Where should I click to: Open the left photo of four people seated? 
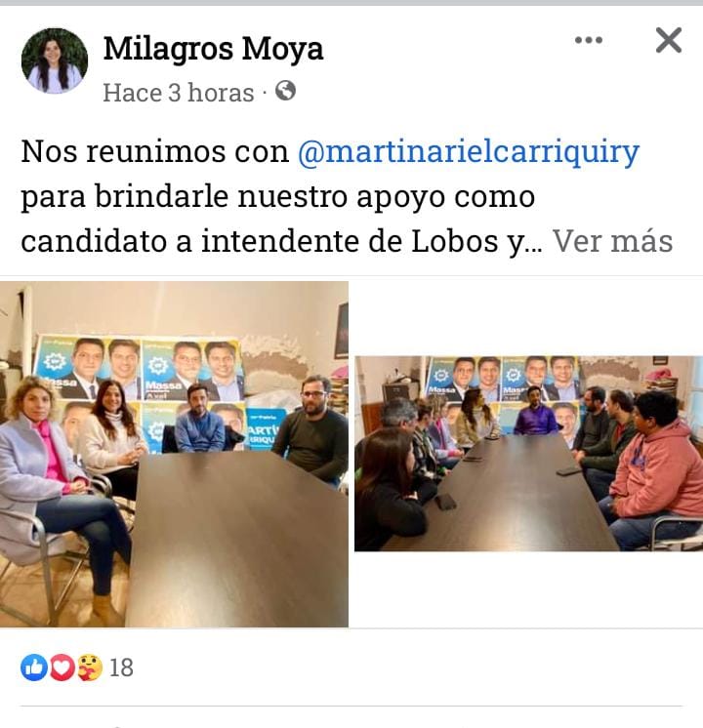point(174,454)
